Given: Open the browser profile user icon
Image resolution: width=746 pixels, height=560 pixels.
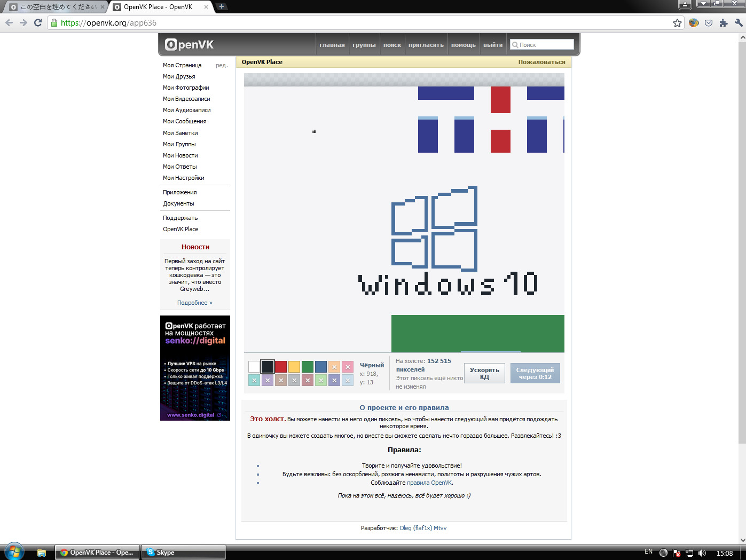Looking at the screenshot, I should pos(685,4).
